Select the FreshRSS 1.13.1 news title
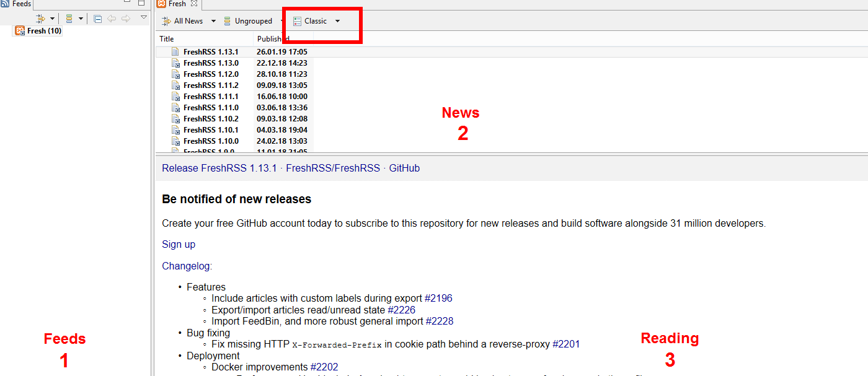The width and height of the screenshot is (868, 376). click(211, 52)
